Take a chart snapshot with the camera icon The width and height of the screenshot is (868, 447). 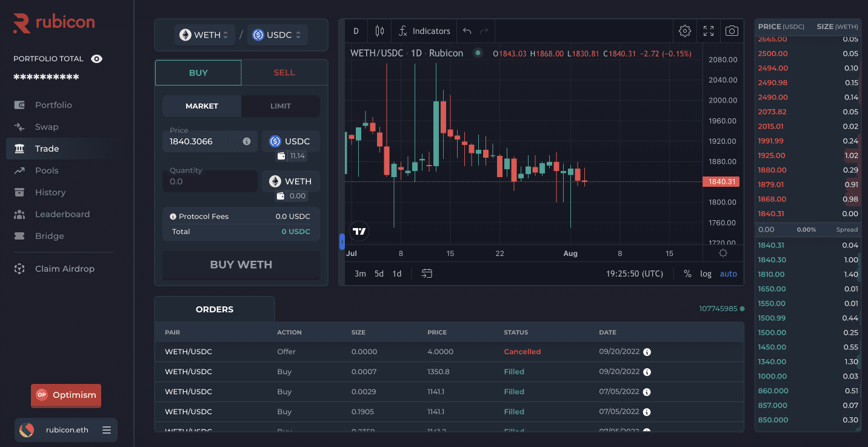(x=732, y=31)
